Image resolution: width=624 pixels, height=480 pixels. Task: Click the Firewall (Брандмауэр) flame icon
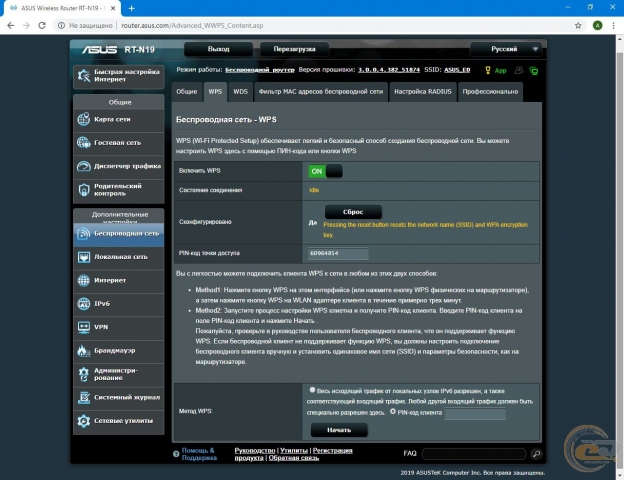coord(84,351)
